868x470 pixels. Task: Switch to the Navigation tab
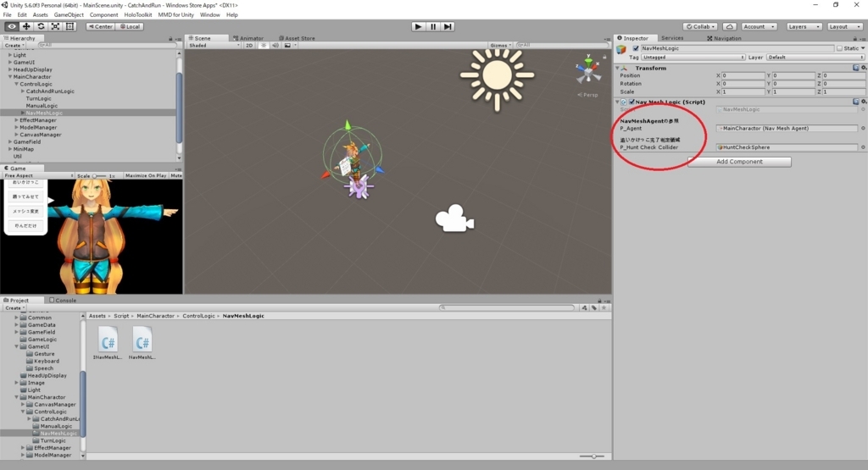(x=724, y=38)
